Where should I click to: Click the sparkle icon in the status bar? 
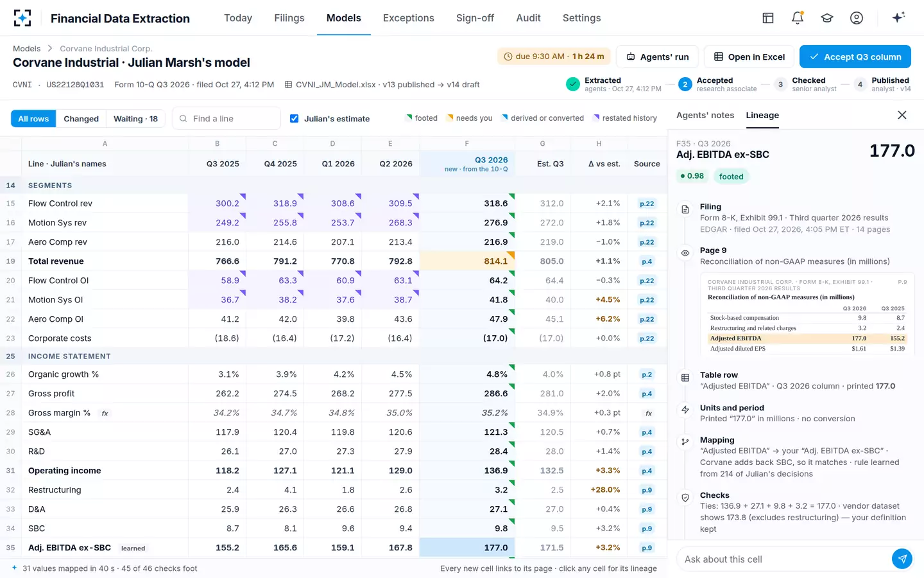(15, 568)
